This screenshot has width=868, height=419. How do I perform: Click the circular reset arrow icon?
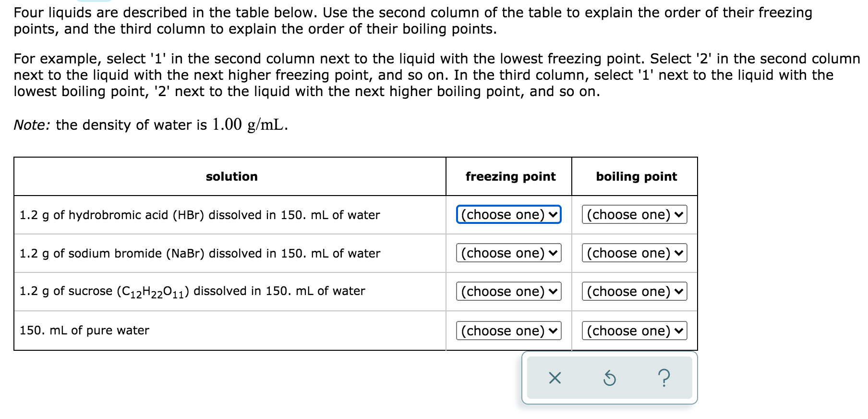[x=609, y=379]
